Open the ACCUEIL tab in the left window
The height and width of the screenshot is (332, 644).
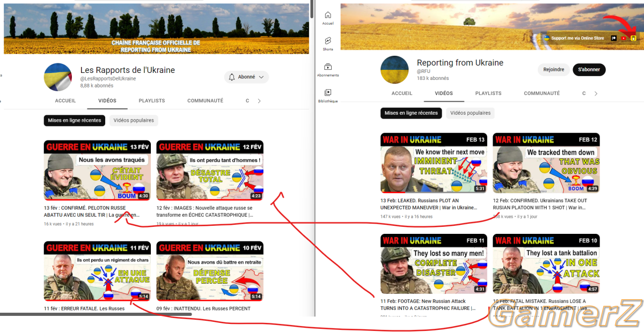(65, 101)
